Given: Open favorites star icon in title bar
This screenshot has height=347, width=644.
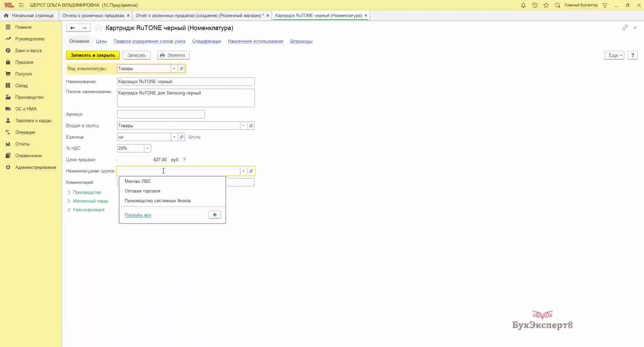Looking at the screenshot, I should [546, 5].
